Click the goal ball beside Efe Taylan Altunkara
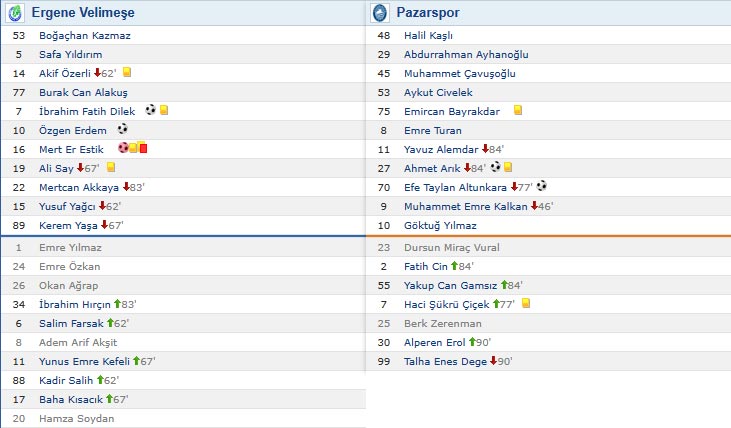The height and width of the screenshot is (428, 731). (x=541, y=186)
